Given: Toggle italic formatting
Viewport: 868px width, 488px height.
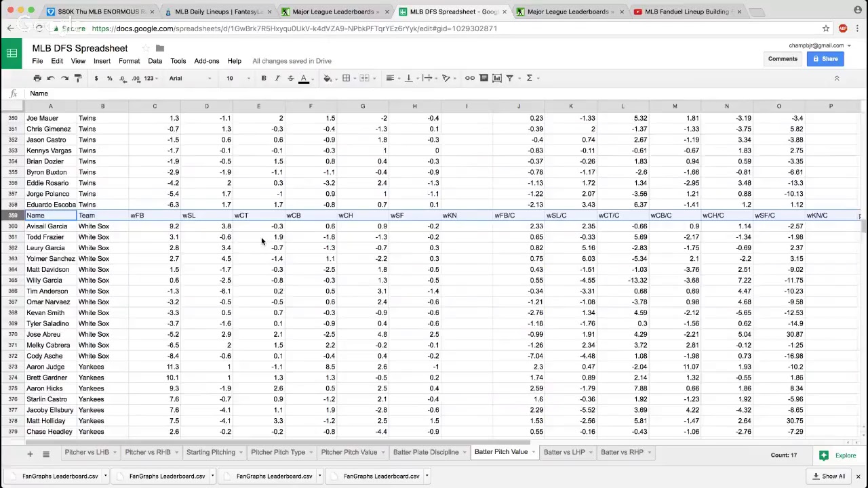Looking at the screenshot, I should pos(277,78).
